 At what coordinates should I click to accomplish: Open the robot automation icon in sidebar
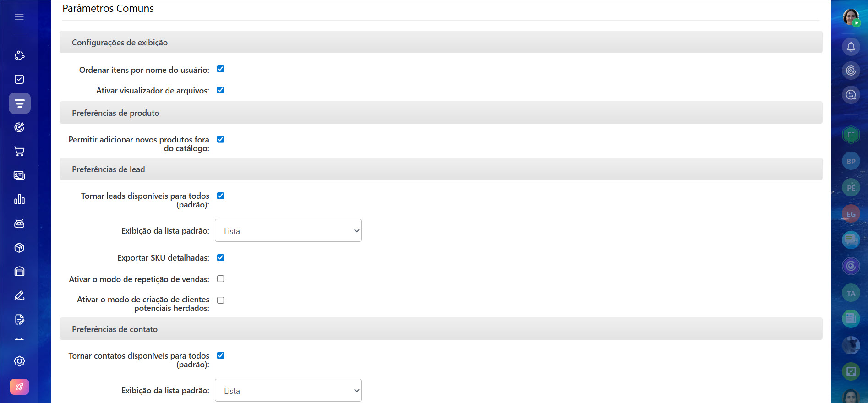pyautogui.click(x=19, y=223)
